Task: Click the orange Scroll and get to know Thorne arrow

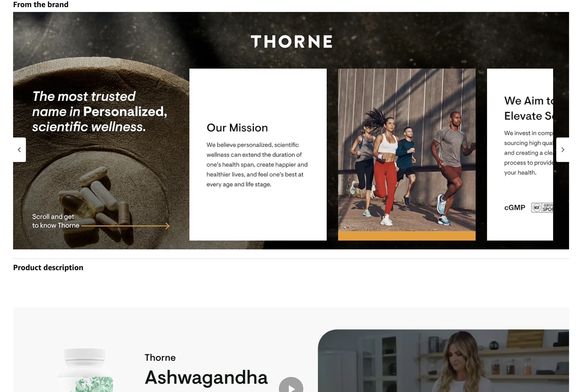Action: (x=125, y=226)
